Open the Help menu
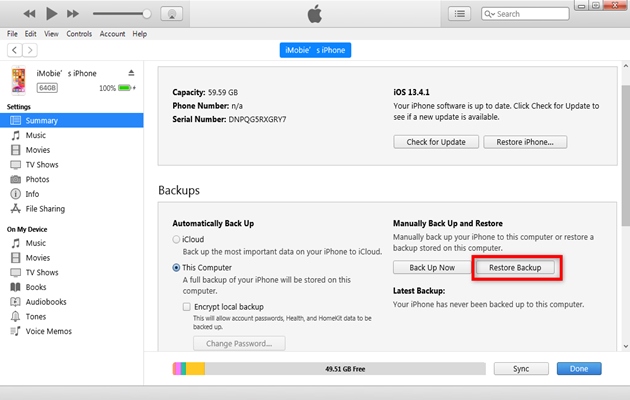Screen dimensions: 630x400 [x=140, y=34]
